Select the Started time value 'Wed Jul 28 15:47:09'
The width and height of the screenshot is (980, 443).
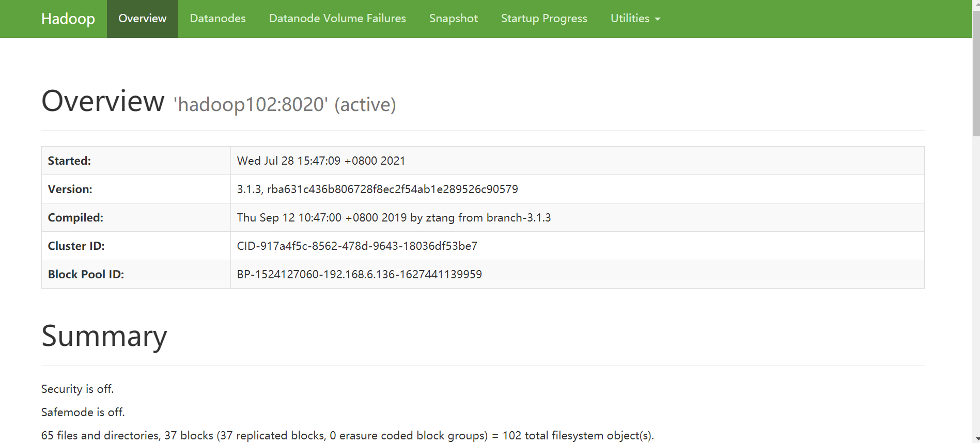(321, 161)
